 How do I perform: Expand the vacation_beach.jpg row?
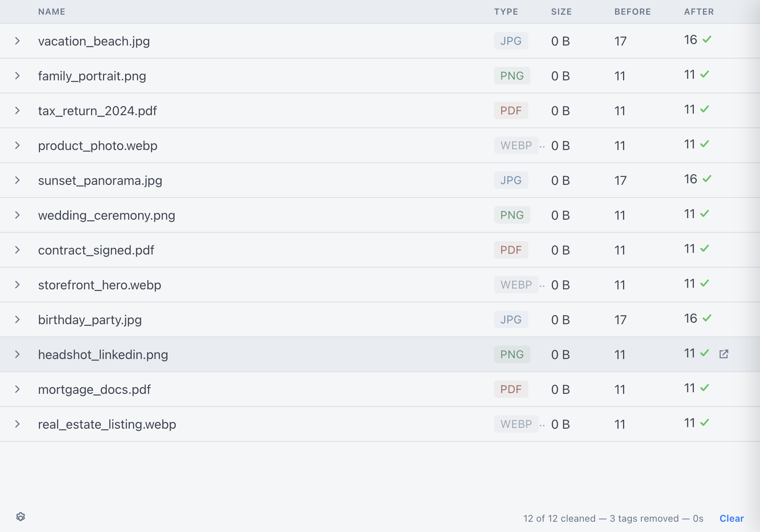coord(17,41)
